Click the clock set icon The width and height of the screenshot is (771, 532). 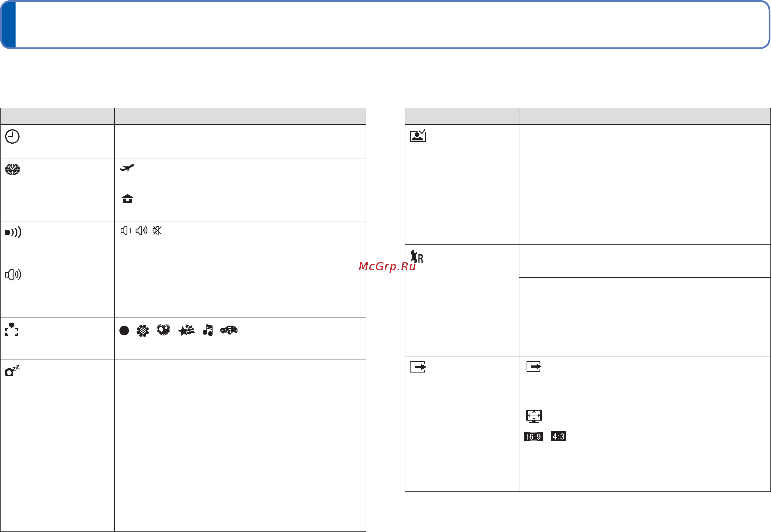pyautogui.click(x=12, y=137)
